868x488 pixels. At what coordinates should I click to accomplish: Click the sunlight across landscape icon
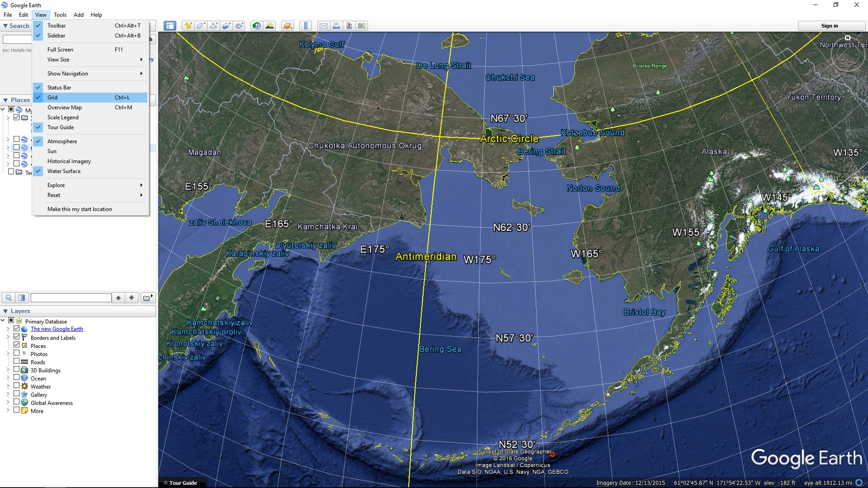coord(270,26)
